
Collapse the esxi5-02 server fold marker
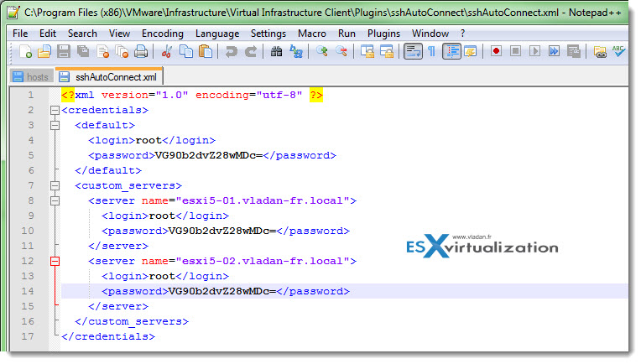pyautogui.click(x=55, y=262)
